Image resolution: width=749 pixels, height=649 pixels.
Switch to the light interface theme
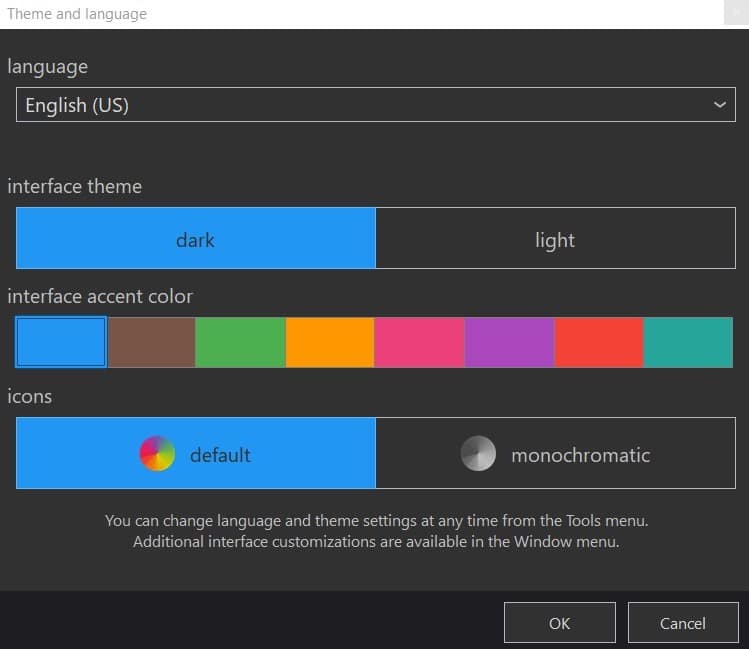tap(555, 239)
